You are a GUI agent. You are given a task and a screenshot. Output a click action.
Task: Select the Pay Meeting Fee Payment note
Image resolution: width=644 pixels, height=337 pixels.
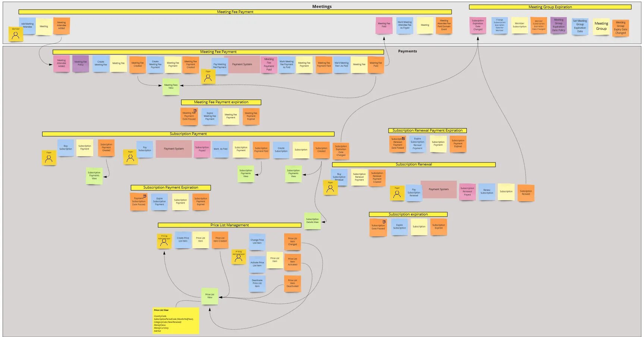click(220, 66)
